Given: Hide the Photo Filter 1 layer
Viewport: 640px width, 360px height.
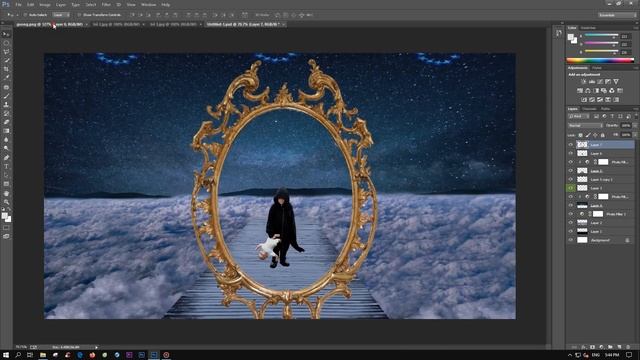Looking at the screenshot, I should click(x=571, y=214).
